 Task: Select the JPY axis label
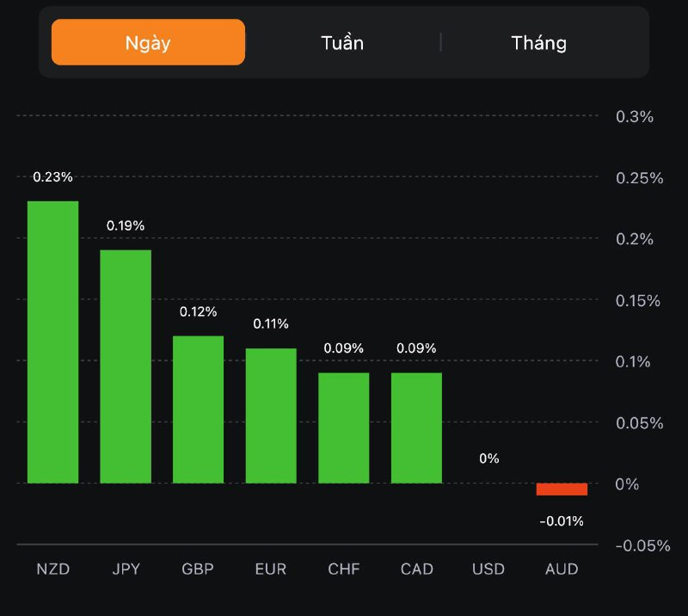click(x=126, y=570)
